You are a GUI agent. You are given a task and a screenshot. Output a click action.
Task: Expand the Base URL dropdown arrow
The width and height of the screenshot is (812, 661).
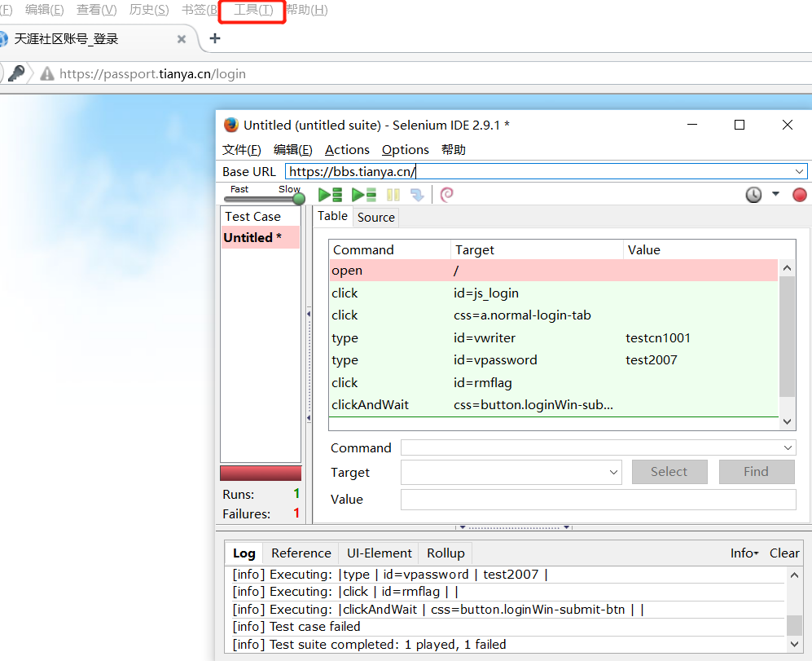[799, 171]
